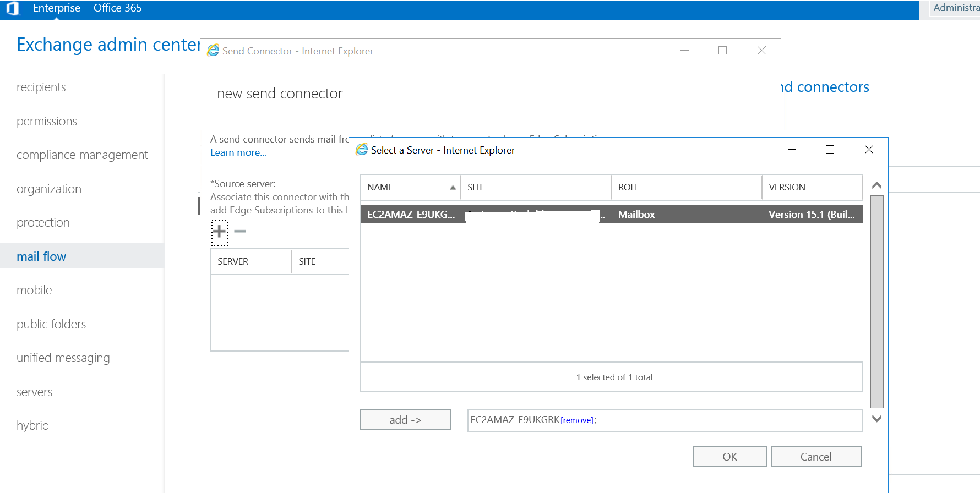The image size is (980, 493).
Task: Click Version 15.1 cell in server row
Action: (812, 215)
